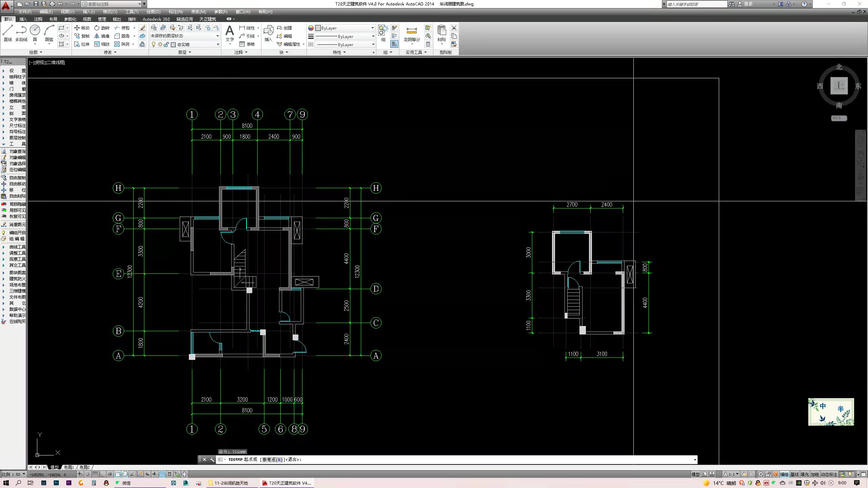Click the layer properties manager icon

154,27
